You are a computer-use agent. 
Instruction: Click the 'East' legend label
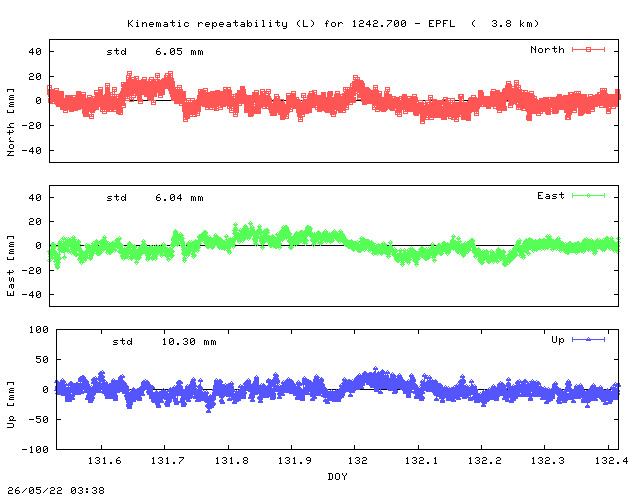point(551,196)
